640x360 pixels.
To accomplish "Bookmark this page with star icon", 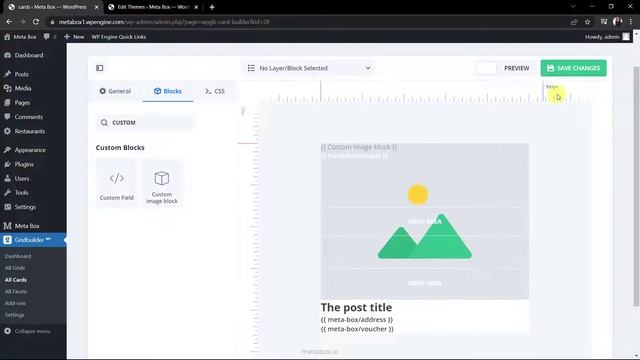I will click(x=587, y=22).
